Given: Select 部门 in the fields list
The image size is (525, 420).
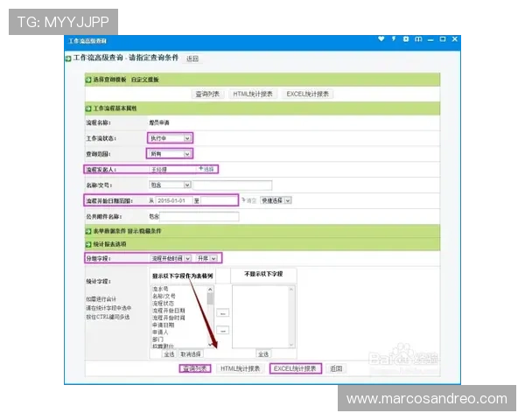Looking at the screenshot, I should coord(158,339).
